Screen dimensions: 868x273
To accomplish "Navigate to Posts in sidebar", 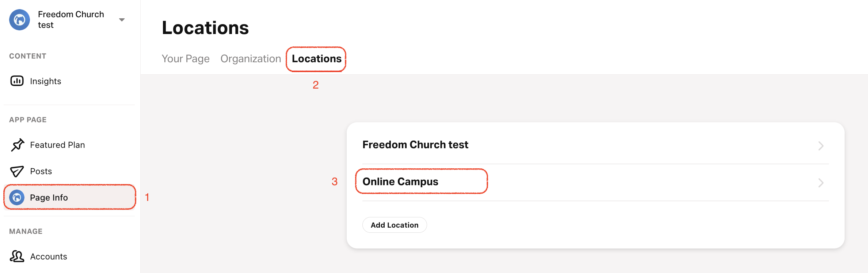I will point(41,171).
